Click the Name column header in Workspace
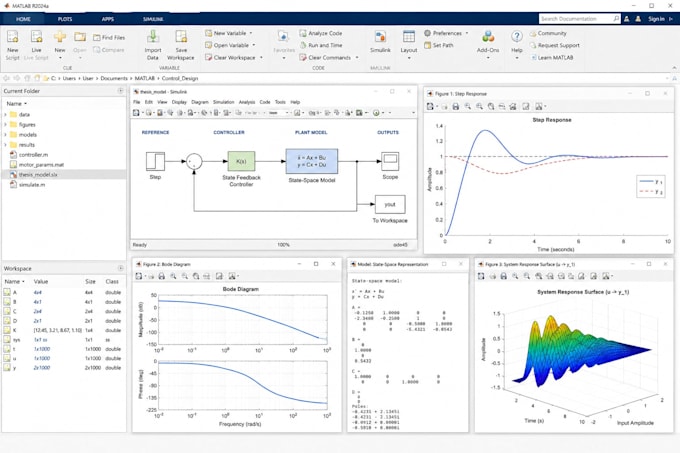 point(12,282)
